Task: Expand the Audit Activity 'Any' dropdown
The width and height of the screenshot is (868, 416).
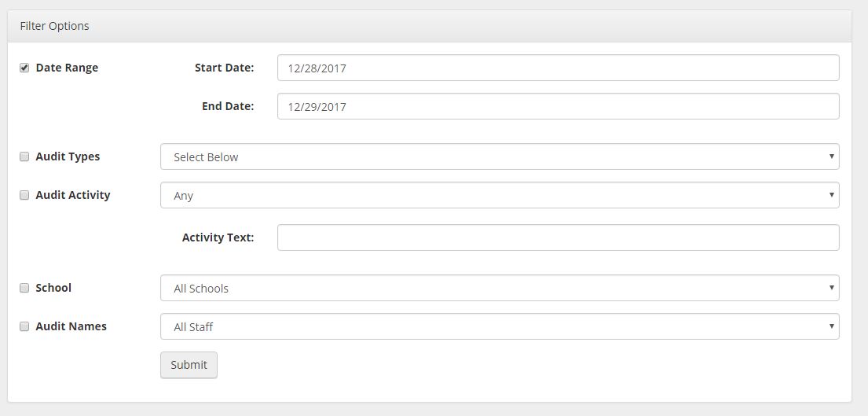Action: [500, 195]
